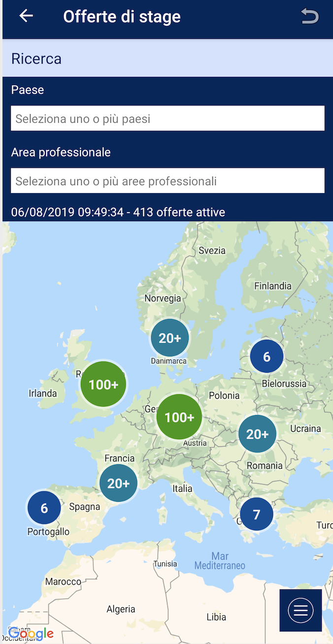This screenshot has height=644, width=333.
Task: Tap the 20+ cluster above Romania
Action: pos(257,434)
